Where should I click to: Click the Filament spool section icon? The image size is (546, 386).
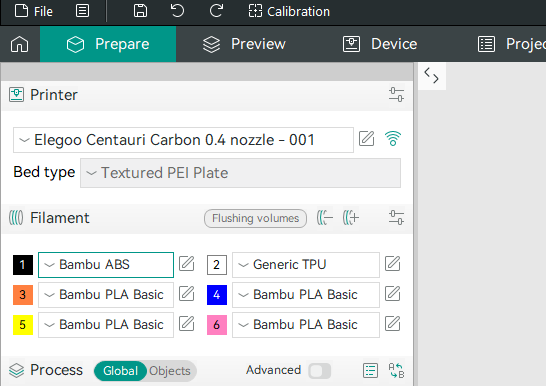16,218
